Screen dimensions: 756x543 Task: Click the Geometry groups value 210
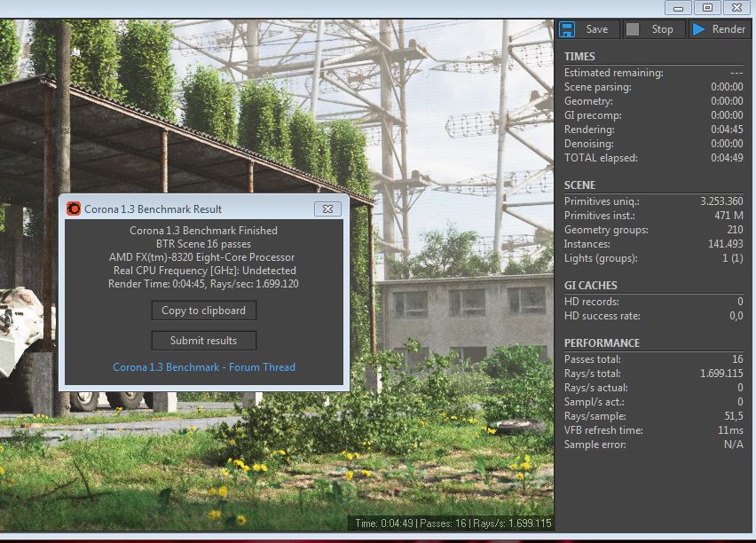click(x=735, y=230)
